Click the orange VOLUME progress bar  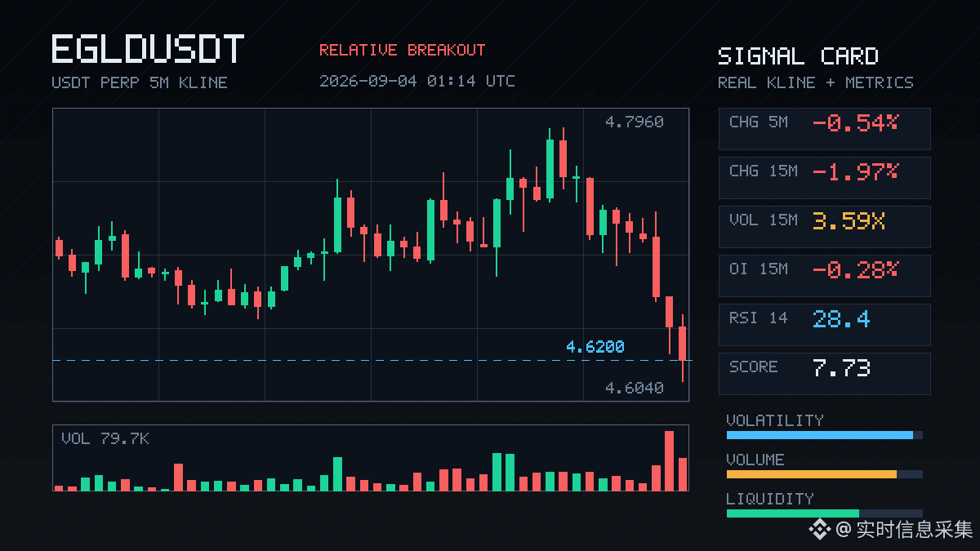point(812,474)
